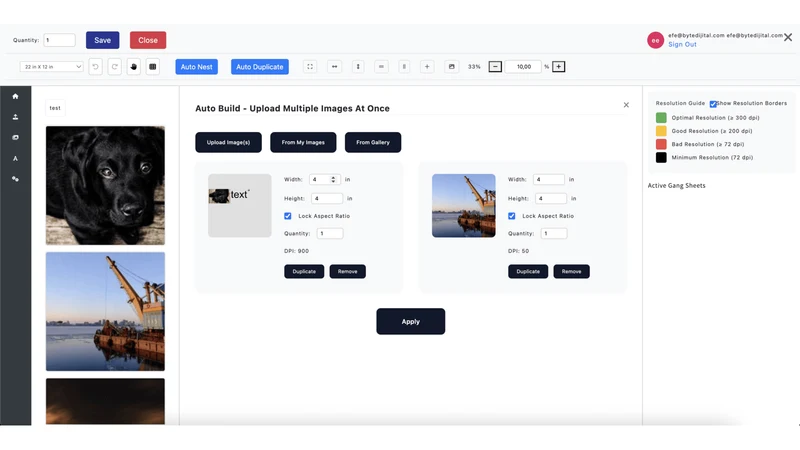Click the ee user avatar
800x450 pixels.
point(656,40)
